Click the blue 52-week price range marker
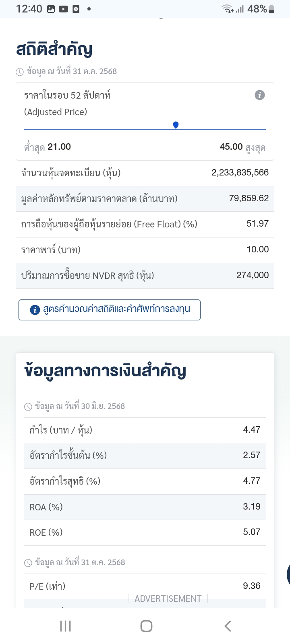The height and width of the screenshot is (644, 290). (x=176, y=125)
